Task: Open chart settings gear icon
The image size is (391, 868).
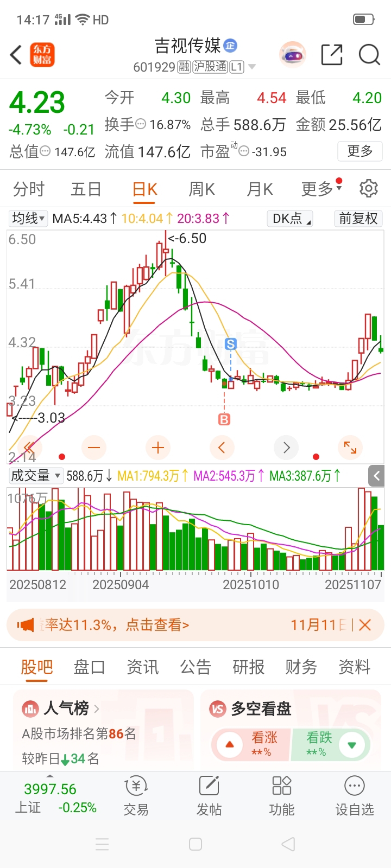Action: (369, 188)
